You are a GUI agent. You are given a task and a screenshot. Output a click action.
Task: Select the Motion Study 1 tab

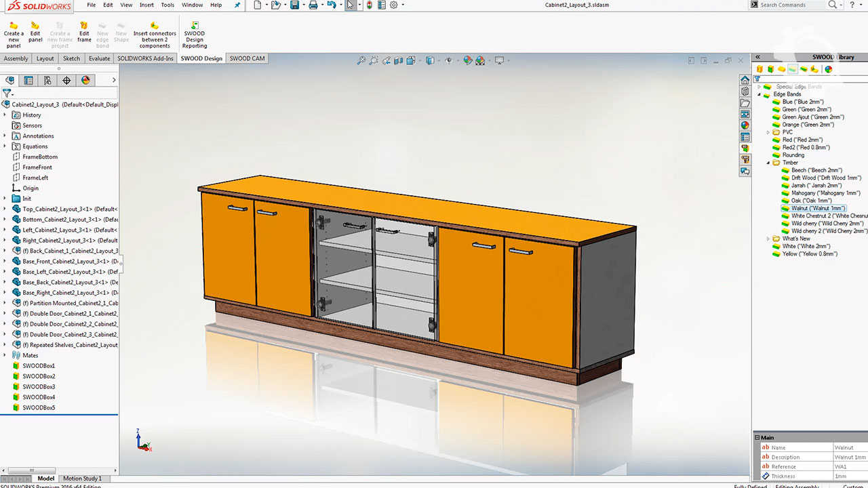[82, 479]
